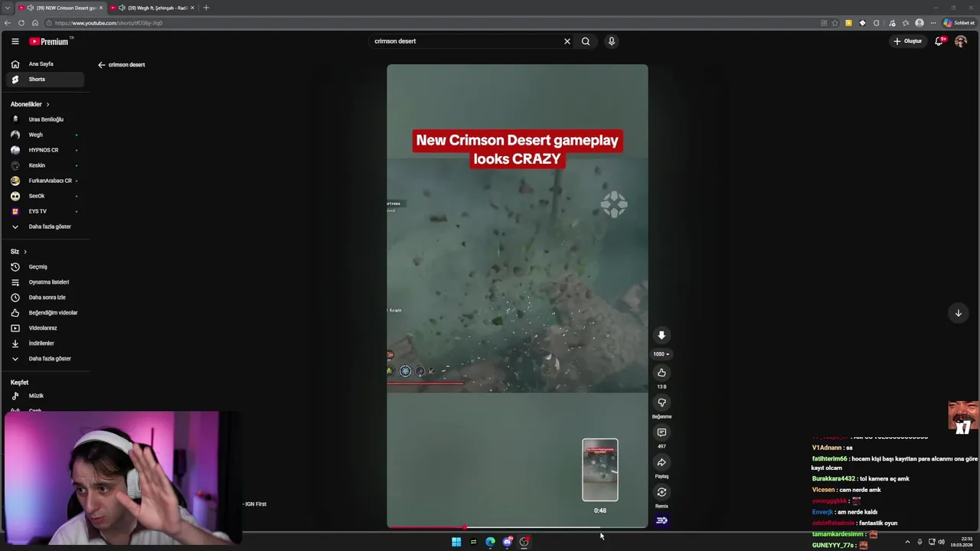Screen dimensions: 980x551
Task: Open the notifications bell
Action: click(x=939, y=41)
